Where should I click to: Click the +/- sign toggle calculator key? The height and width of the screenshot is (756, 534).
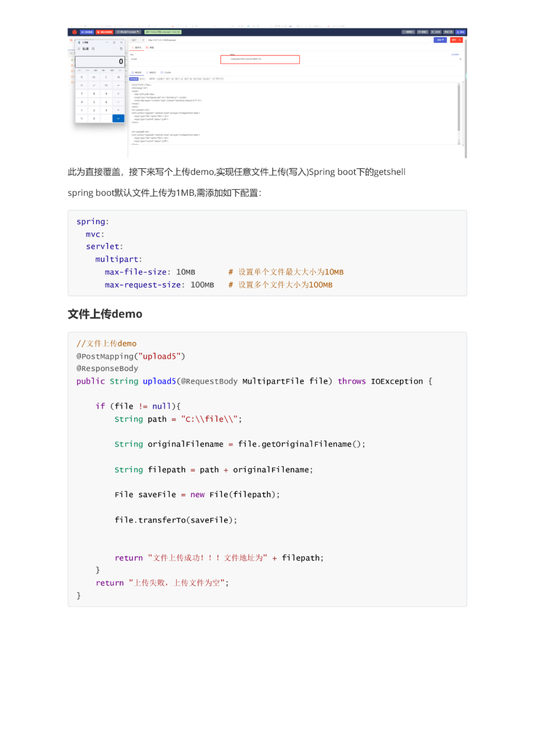[x=82, y=118]
